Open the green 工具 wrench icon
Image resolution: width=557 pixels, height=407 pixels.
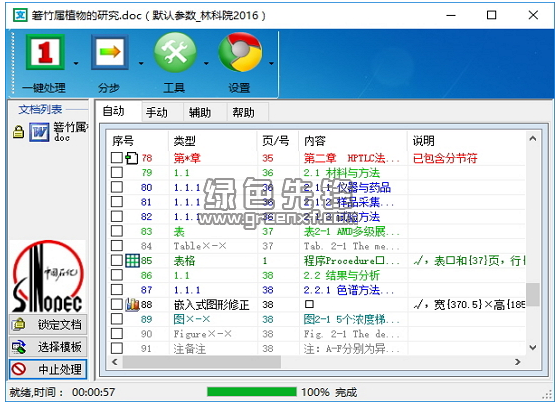(x=174, y=53)
